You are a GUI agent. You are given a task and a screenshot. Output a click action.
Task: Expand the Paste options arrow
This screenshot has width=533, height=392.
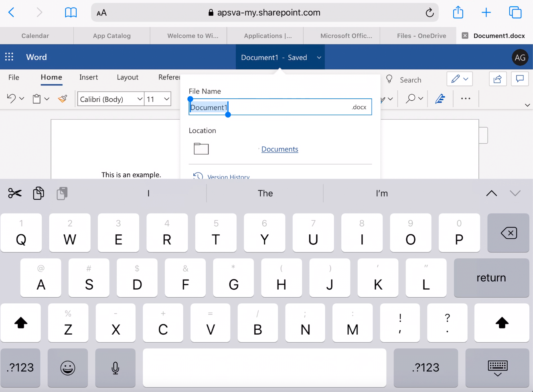(47, 99)
